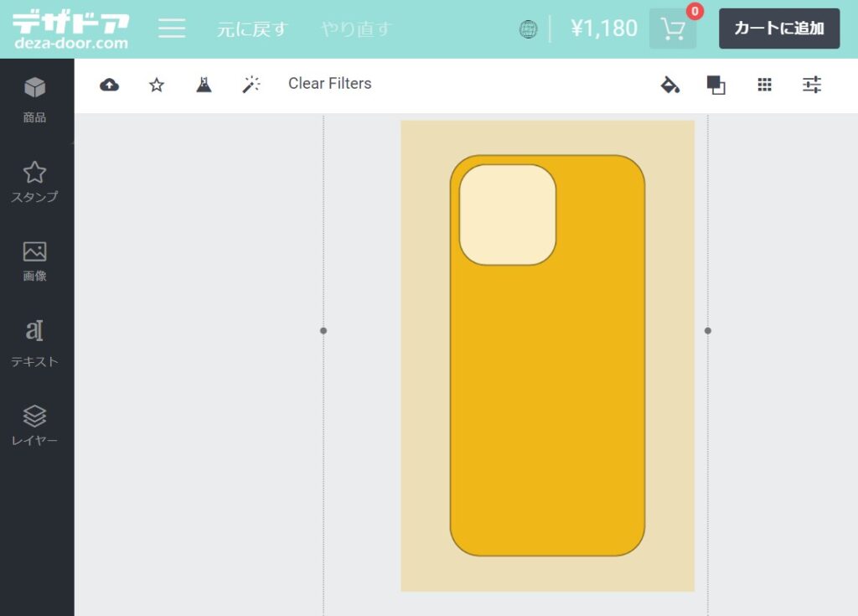Change language using the globe icon
The width and height of the screenshot is (858, 616).
point(528,27)
